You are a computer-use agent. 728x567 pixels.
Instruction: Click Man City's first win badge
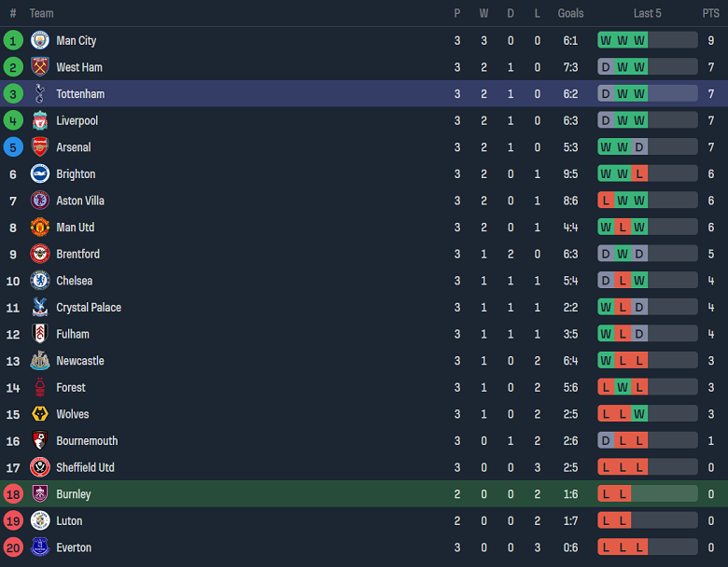tap(606, 40)
